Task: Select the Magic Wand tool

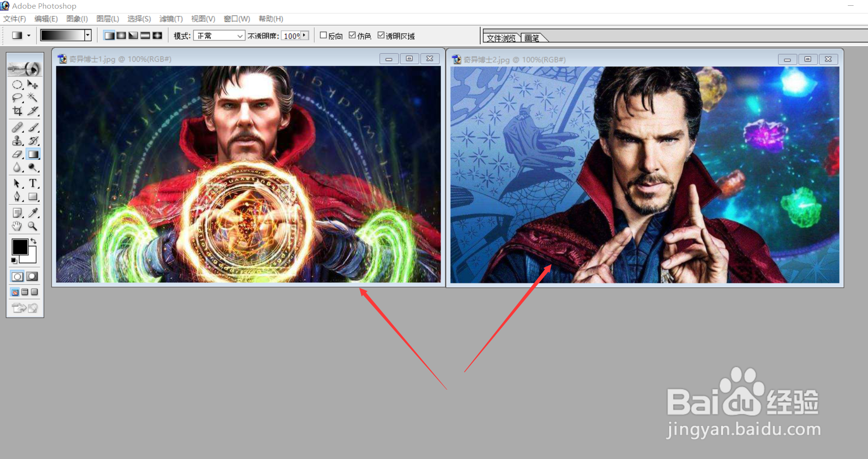Action: [x=33, y=98]
